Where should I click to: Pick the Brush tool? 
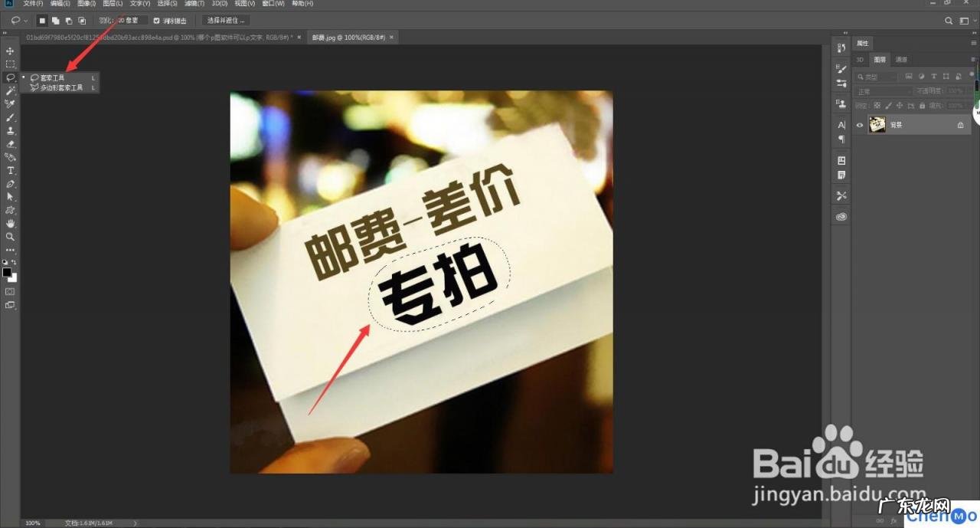[10, 116]
